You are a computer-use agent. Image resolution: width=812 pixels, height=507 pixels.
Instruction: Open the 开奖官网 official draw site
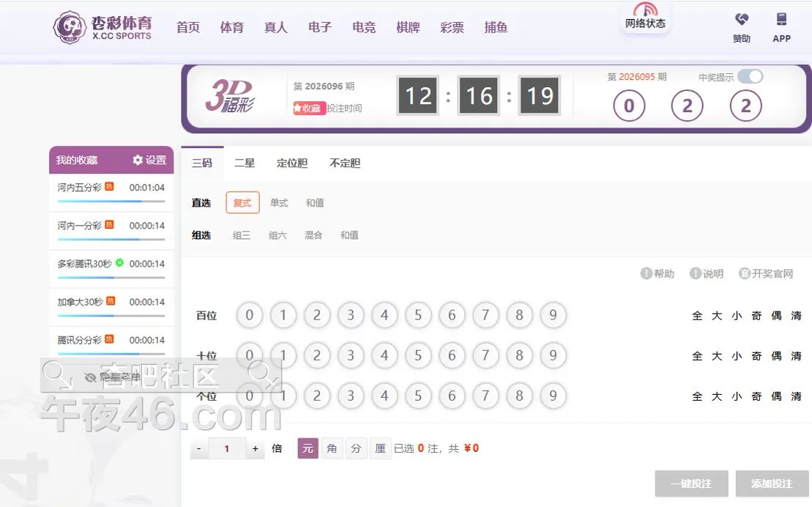click(766, 273)
